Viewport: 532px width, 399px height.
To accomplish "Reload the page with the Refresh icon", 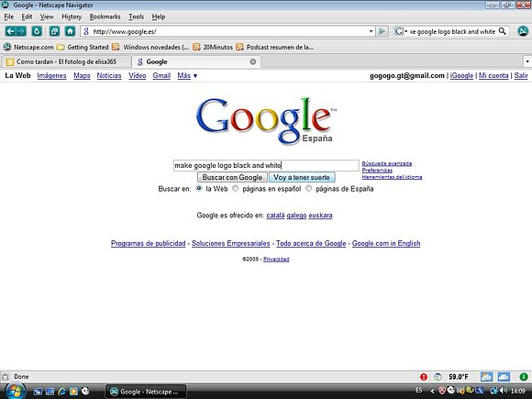I will click(x=37, y=31).
